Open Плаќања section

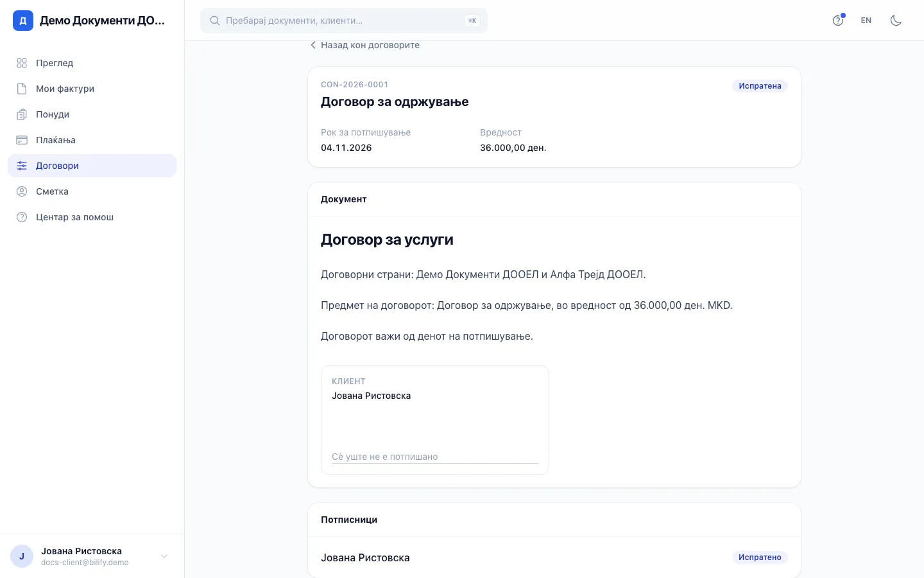coord(92,140)
